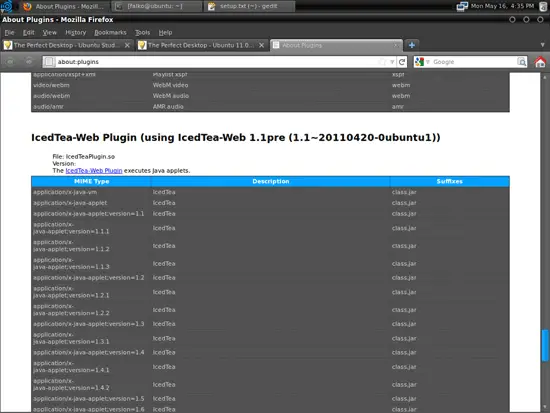Open the Bookmarks menu
The width and height of the screenshot is (550, 413).
pos(110,32)
